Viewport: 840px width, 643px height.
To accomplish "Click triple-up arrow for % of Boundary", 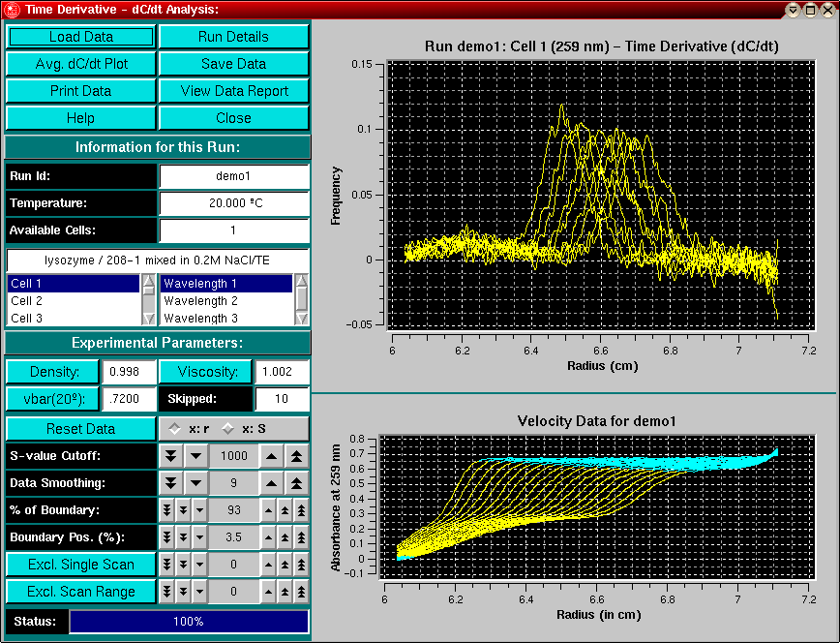I will click(x=301, y=510).
